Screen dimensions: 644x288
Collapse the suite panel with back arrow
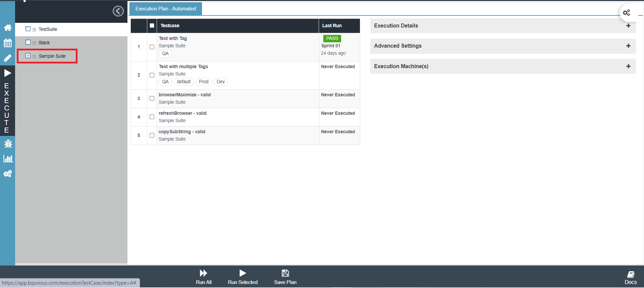click(118, 11)
